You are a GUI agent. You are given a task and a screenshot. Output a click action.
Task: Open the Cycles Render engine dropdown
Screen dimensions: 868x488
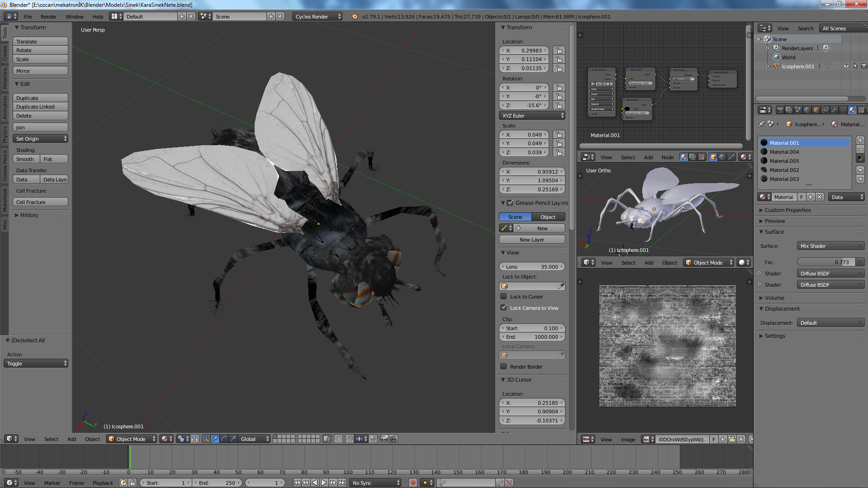coord(318,16)
